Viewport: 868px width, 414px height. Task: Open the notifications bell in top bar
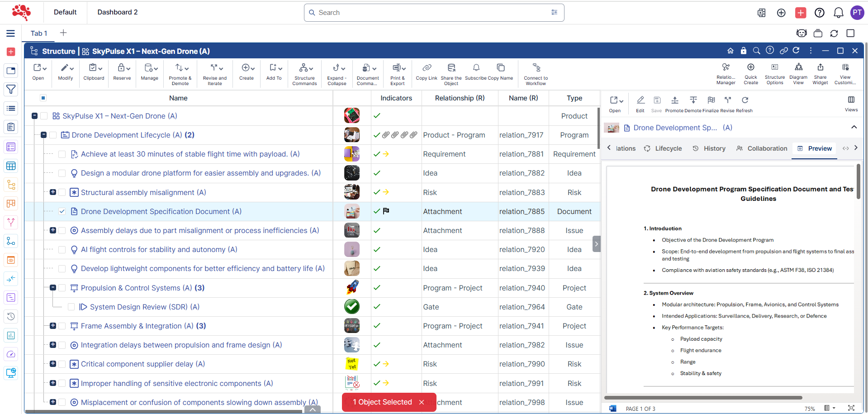tap(838, 13)
